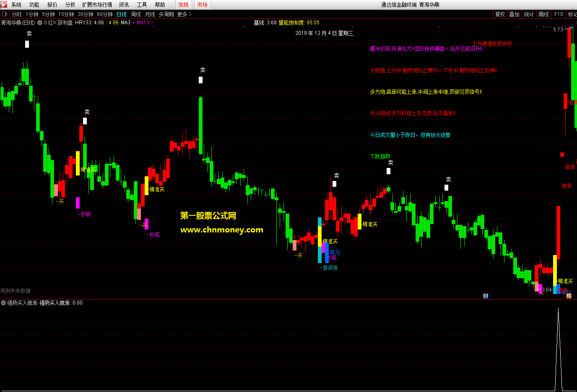Open the 工具 menu
This screenshot has width=577, height=392.
click(x=142, y=5)
